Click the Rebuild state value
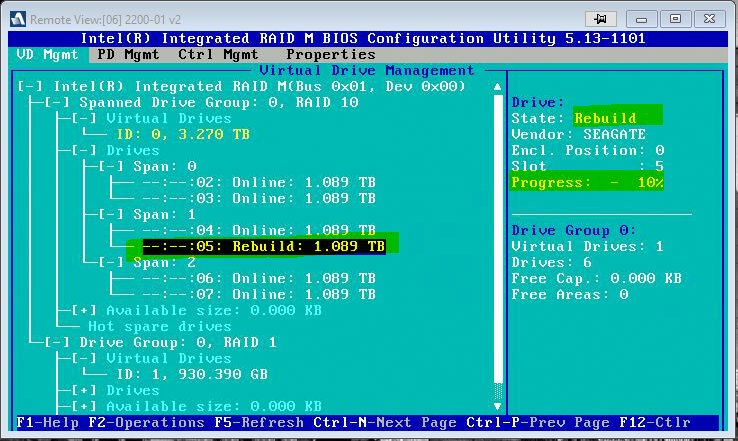Screen dimensions: 738x441 click(605, 118)
